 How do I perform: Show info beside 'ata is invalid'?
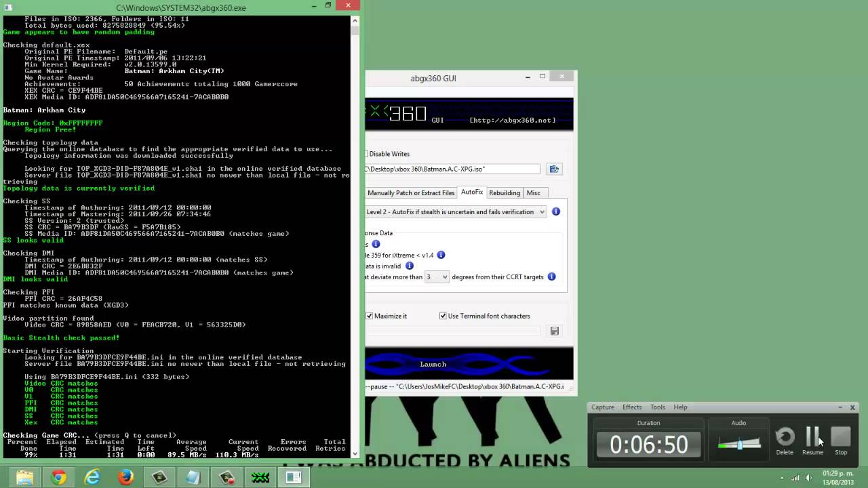(x=409, y=266)
